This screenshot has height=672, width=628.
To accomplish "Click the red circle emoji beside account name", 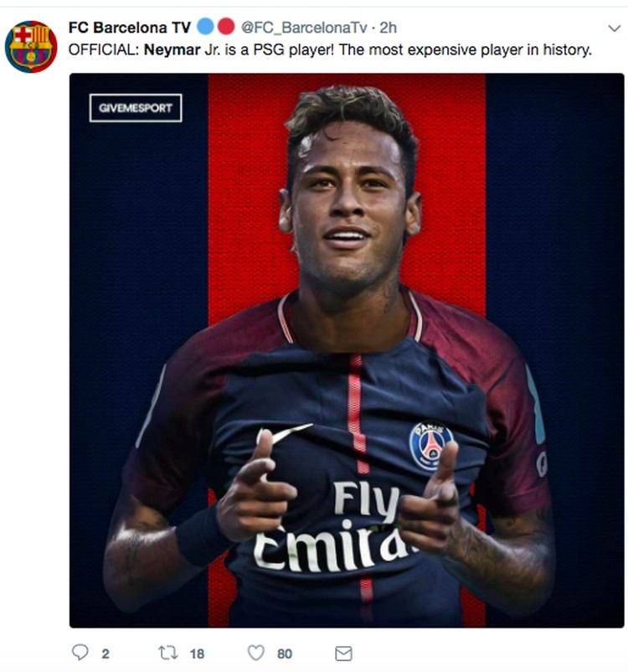I will pyautogui.click(x=226, y=27).
